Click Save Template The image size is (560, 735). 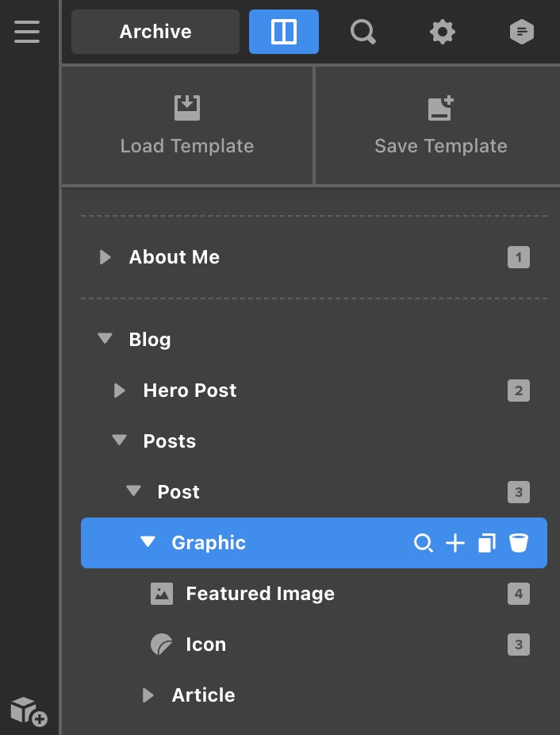pyautogui.click(x=440, y=125)
